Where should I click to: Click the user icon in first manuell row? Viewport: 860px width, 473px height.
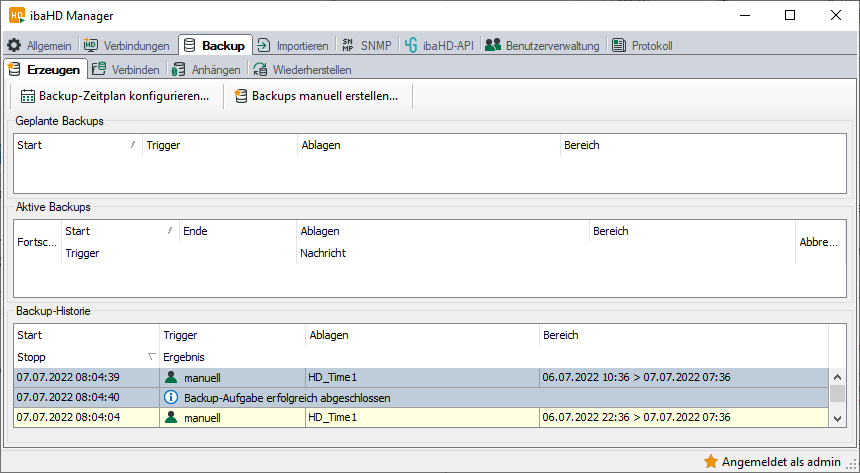pyautogui.click(x=170, y=378)
